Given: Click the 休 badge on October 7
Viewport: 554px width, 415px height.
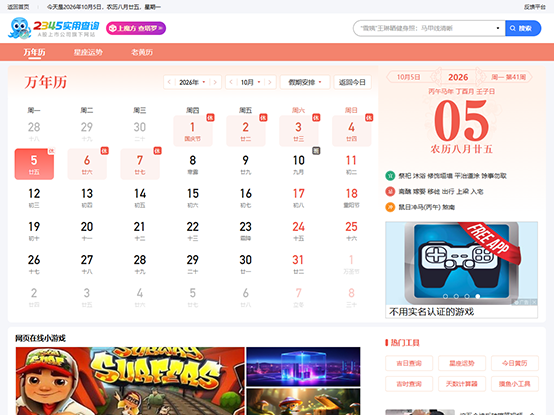Looking at the screenshot, I should tap(157, 151).
